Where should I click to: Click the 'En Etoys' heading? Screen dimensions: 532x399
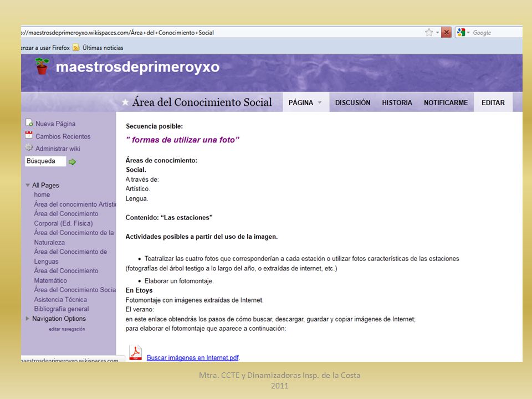139,290
